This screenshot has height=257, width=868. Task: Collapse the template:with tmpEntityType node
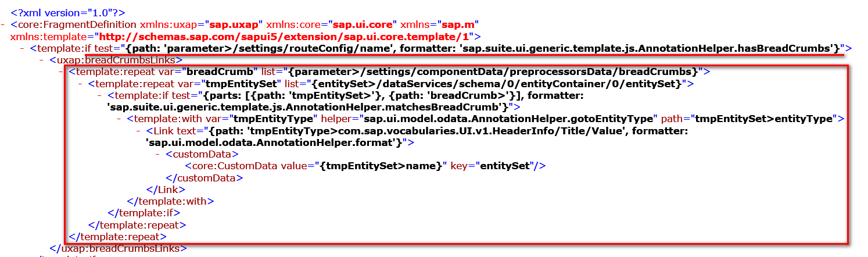pos(120,119)
